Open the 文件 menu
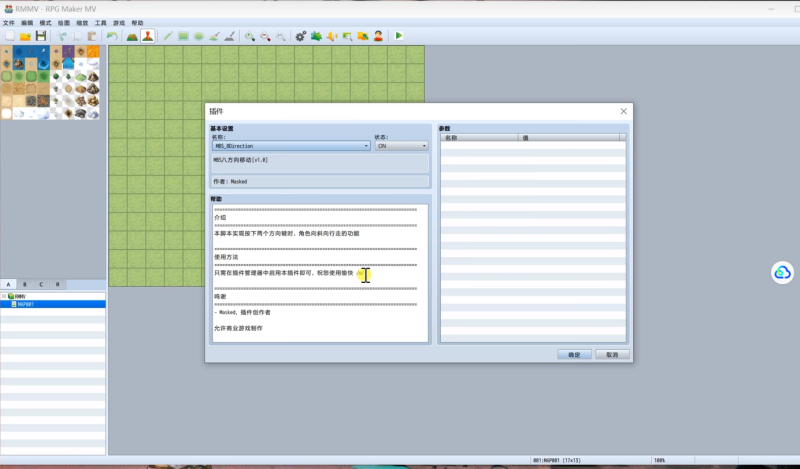The image size is (800, 469). tap(9, 23)
